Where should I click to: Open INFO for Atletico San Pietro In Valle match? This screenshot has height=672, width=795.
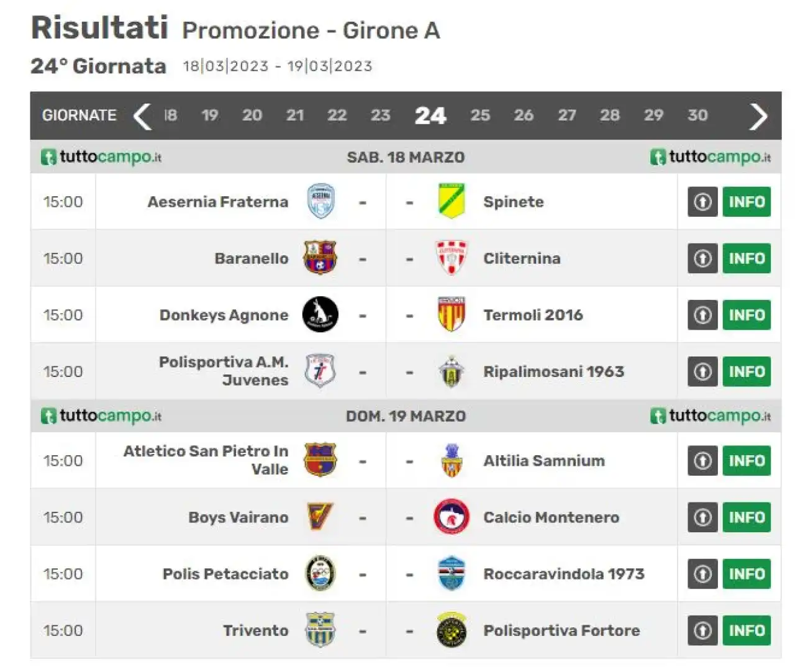[x=747, y=461]
